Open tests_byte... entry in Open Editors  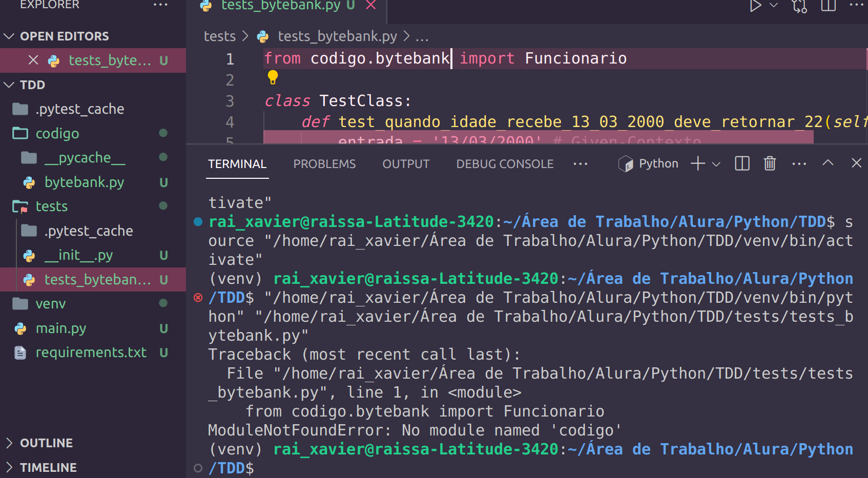tap(110, 60)
